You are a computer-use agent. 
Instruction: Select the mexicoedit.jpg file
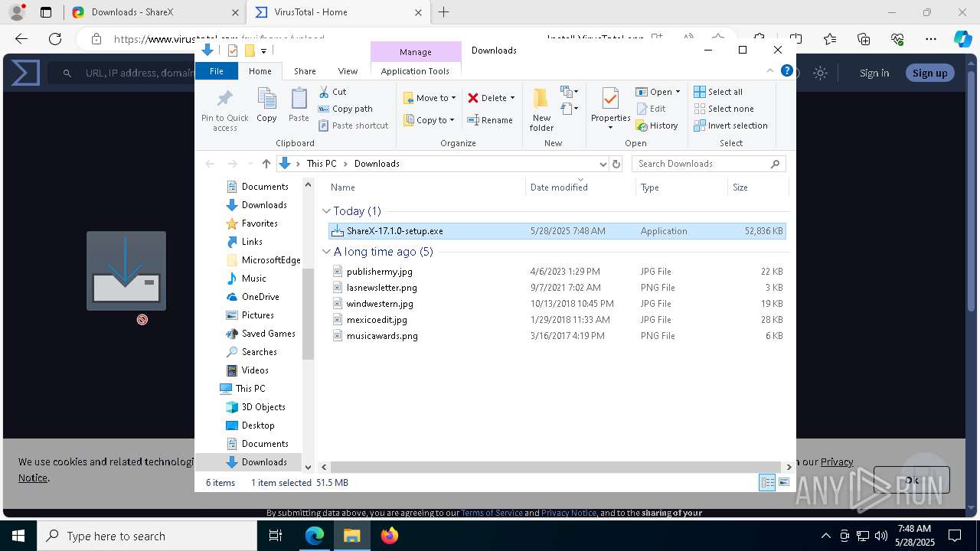557,320
